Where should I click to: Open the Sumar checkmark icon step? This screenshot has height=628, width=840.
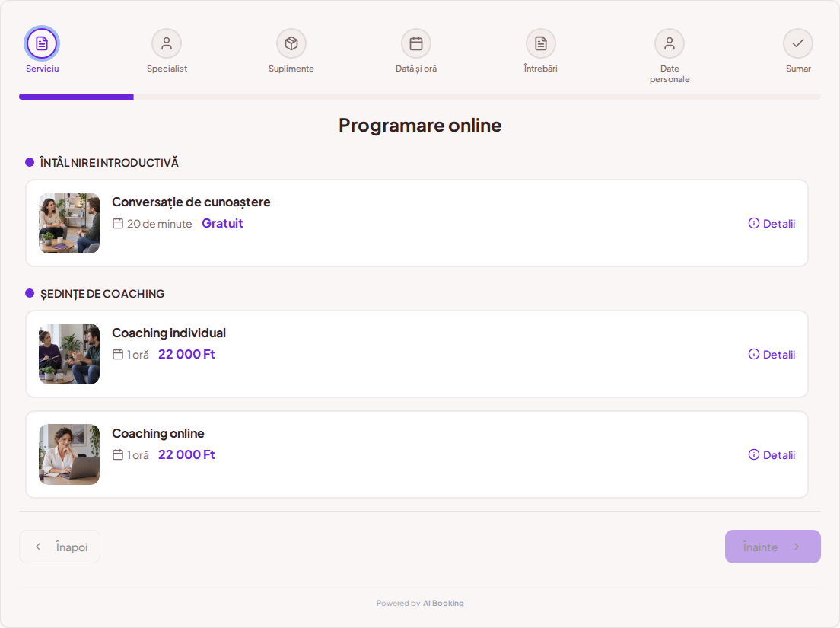798,43
